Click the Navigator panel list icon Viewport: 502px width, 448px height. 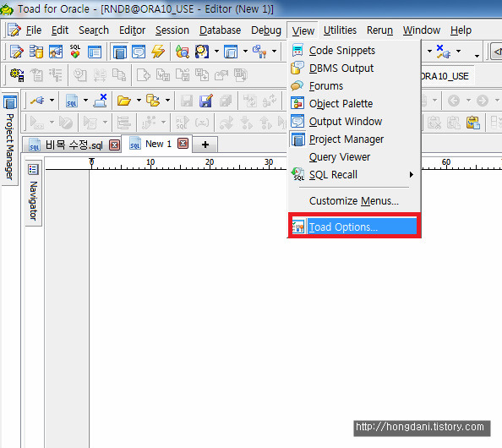point(33,169)
